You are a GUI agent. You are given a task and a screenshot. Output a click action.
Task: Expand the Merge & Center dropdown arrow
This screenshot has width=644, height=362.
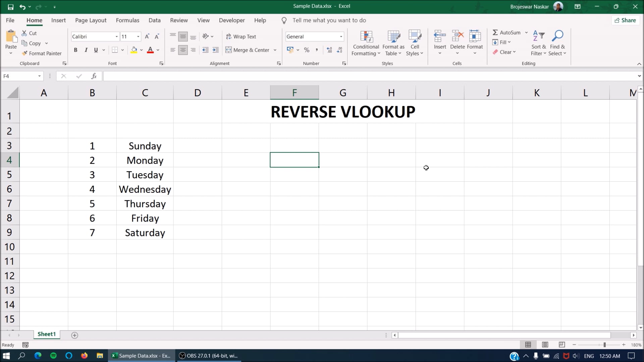(275, 50)
